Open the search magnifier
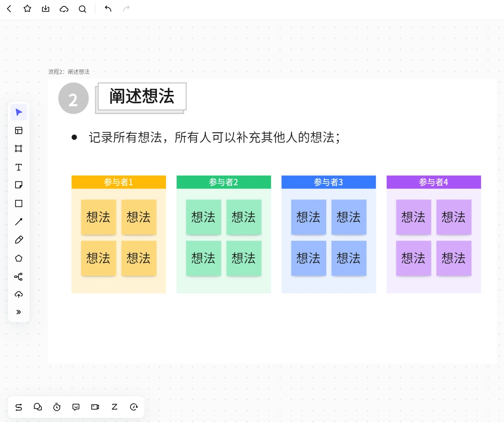The image size is (504, 422). [x=83, y=9]
